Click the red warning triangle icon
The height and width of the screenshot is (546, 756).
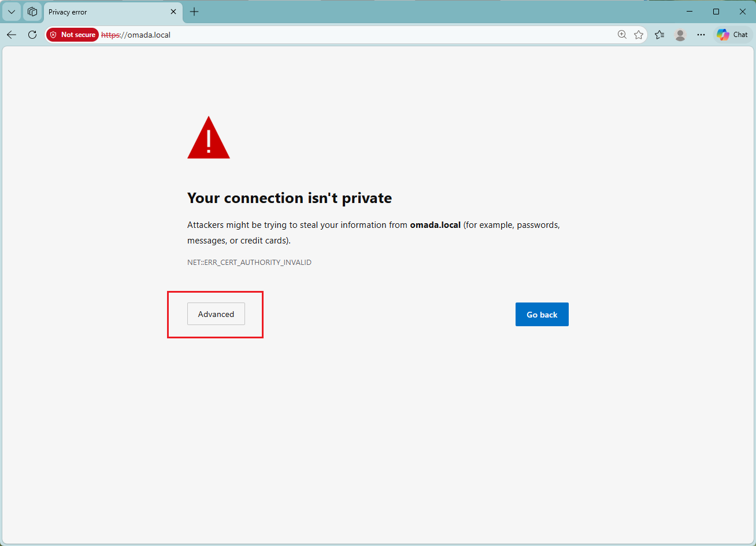[x=209, y=138]
